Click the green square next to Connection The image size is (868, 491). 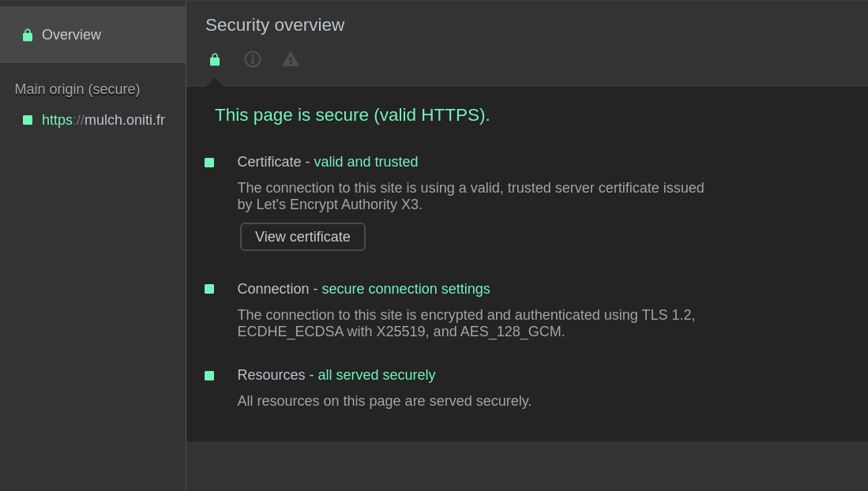point(209,289)
